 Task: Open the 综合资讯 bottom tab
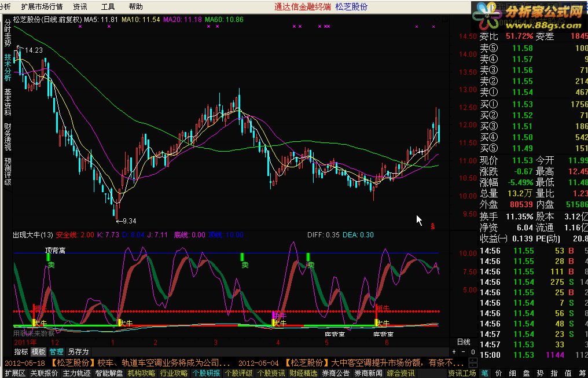pos(400,373)
